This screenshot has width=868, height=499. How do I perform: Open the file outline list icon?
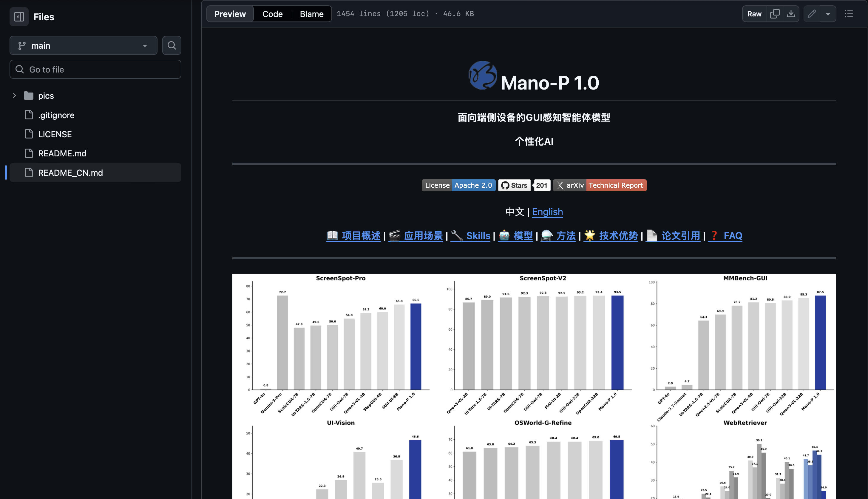849,14
